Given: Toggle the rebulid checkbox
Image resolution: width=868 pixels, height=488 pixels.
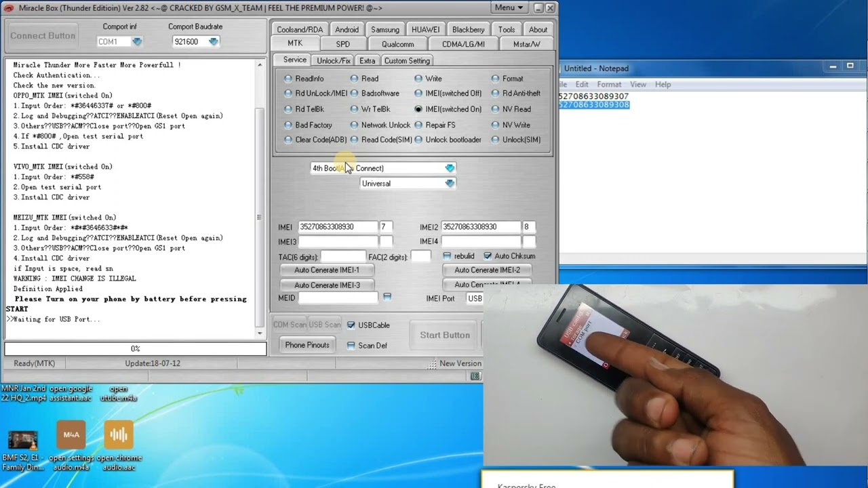Looking at the screenshot, I should 447,256.
